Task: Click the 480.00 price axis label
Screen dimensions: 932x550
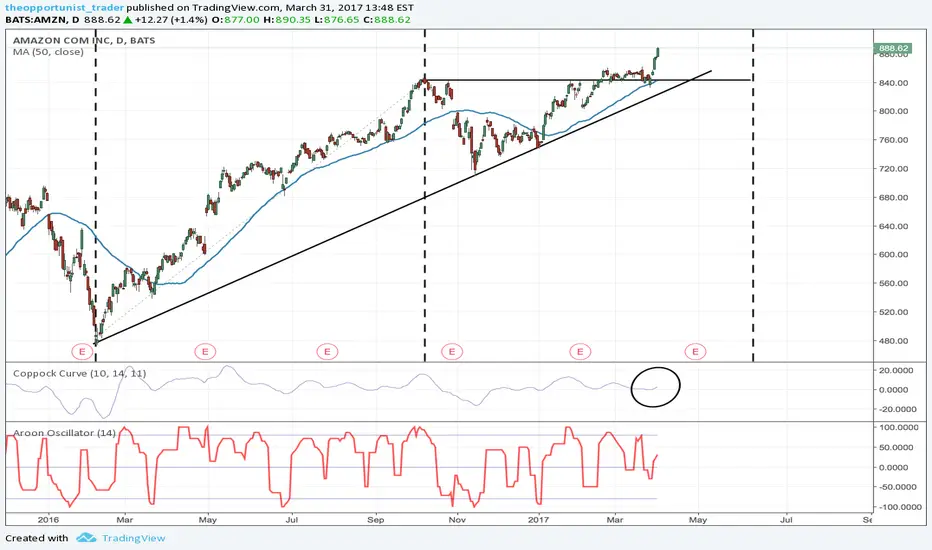Action: coord(893,341)
